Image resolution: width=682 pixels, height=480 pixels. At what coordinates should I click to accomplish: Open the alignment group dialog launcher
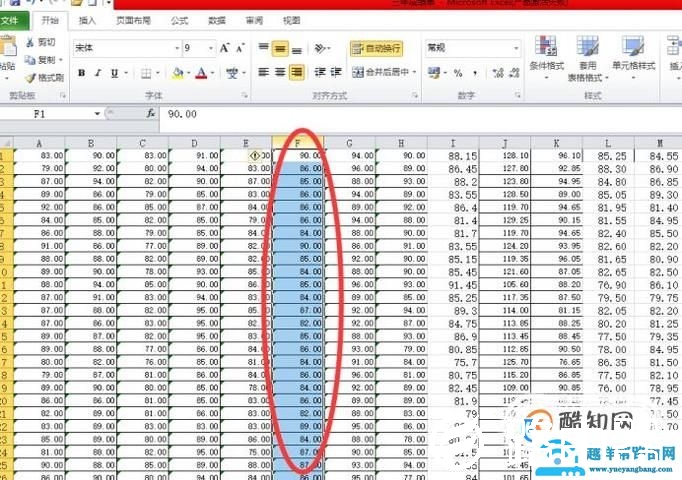[x=415, y=95]
